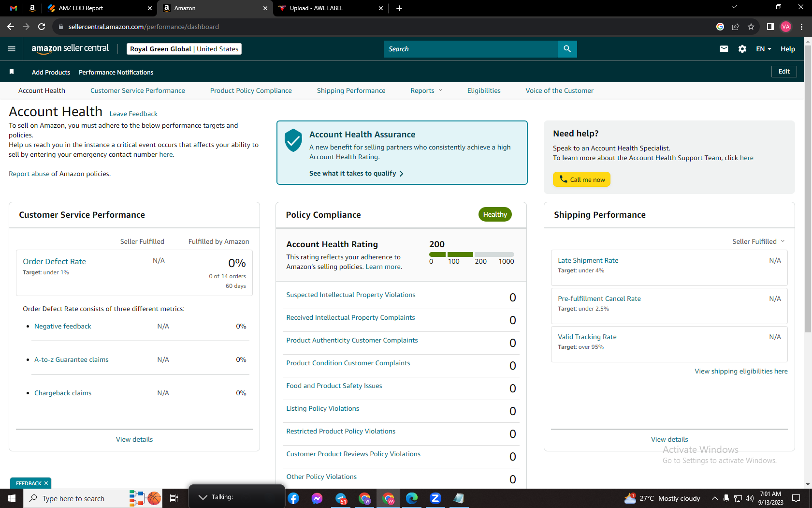This screenshot has width=812, height=508.
Task: Expand the Seller Fulfilled shipping dropdown
Action: (x=758, y=241)
